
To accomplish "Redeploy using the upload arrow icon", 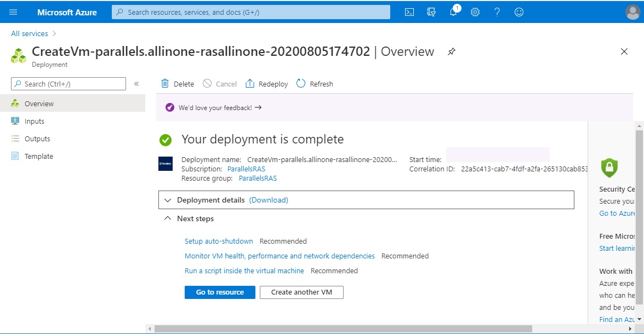I will coord(266,83).
